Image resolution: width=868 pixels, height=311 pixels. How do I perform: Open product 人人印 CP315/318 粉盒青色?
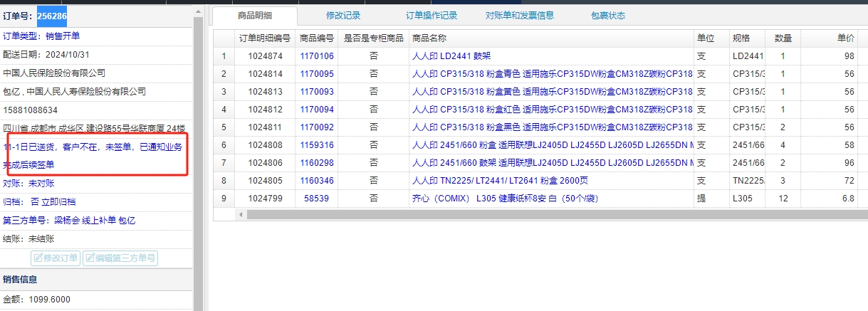pos(552,74)
